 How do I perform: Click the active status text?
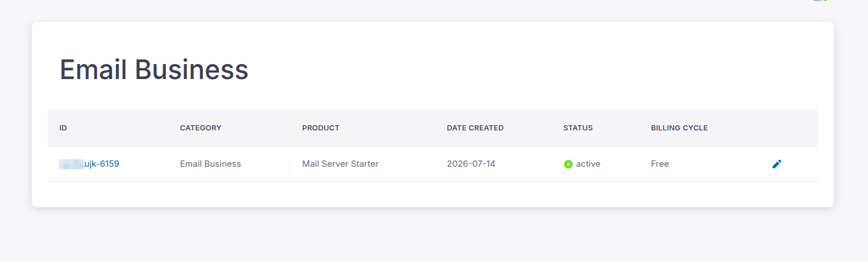588,164
